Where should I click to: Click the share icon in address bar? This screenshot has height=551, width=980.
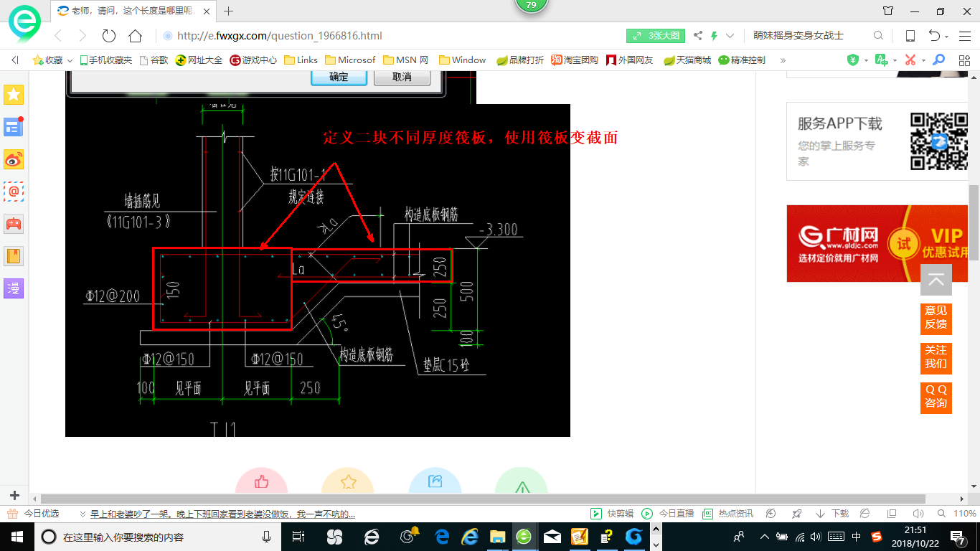(x=698, y=36)
